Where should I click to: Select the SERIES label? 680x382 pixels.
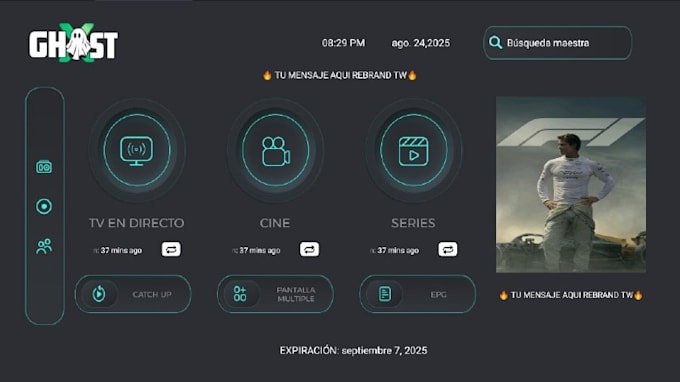click(x=413, y=223)
